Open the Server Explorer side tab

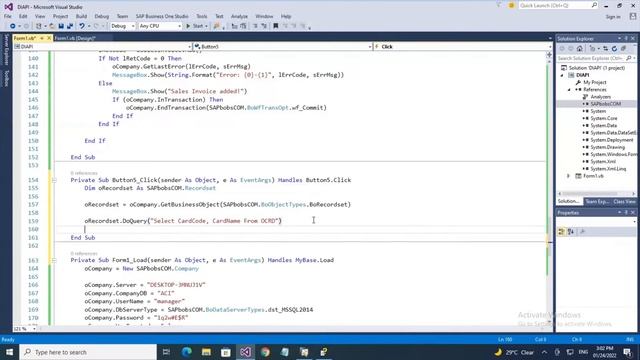click(x=6, y=50)
